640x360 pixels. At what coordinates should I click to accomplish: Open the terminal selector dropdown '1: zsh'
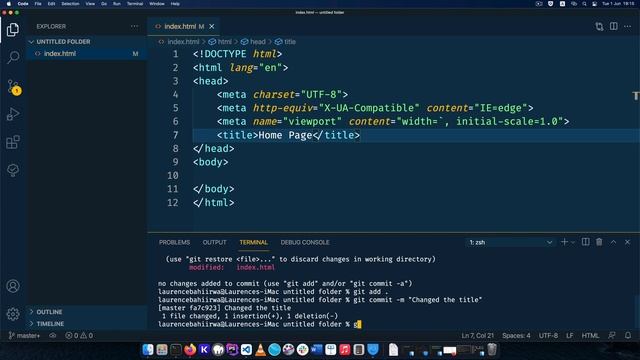point(511,242)
